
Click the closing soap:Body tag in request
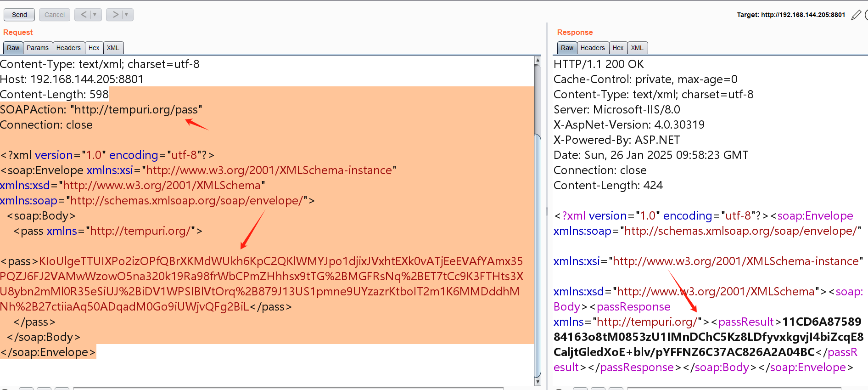[x=44, y=337]
